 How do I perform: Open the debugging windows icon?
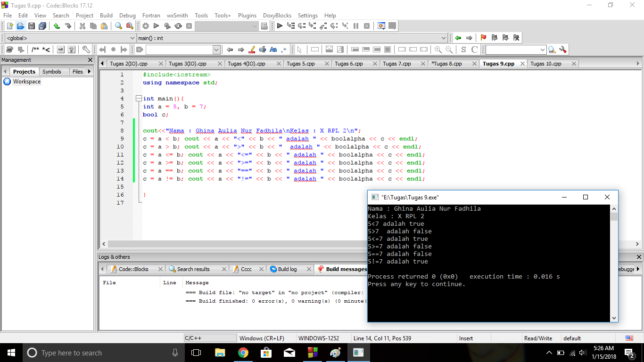[381, 26]
